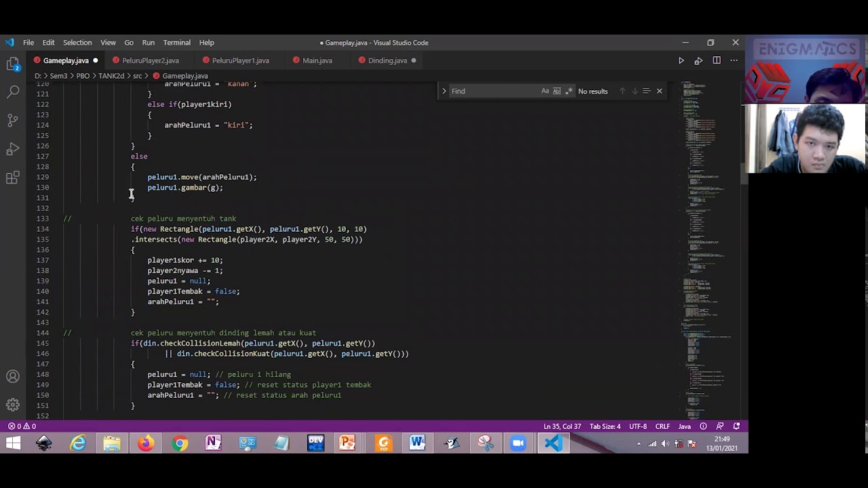This screenshot has width=868, height=488.
Task: Start debugging with the debug-run icon
Action: pos(698,60)
